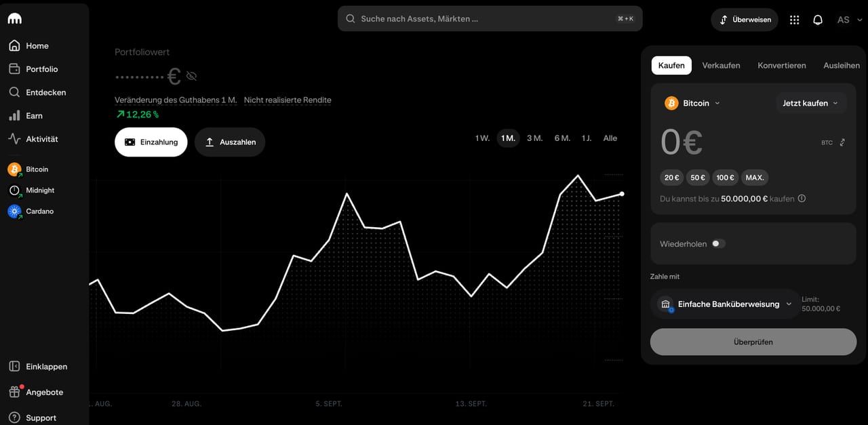Click the green 12,26 % change value

[x=138, y=115]
